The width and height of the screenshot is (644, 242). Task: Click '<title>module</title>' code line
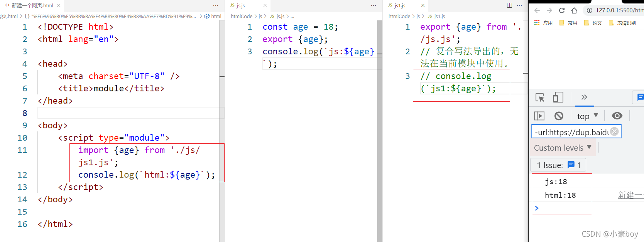coord(111,89)
